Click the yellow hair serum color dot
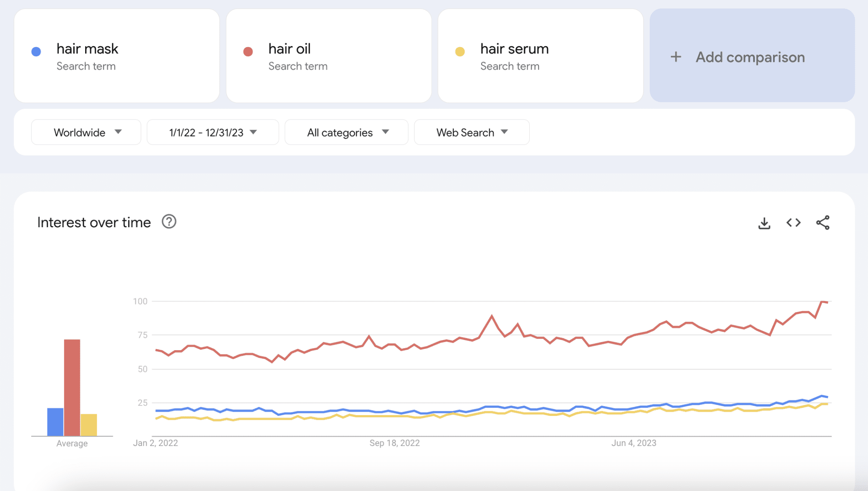Image resolution: width=868 pixels, height=491 pixels. coord(460,52)
